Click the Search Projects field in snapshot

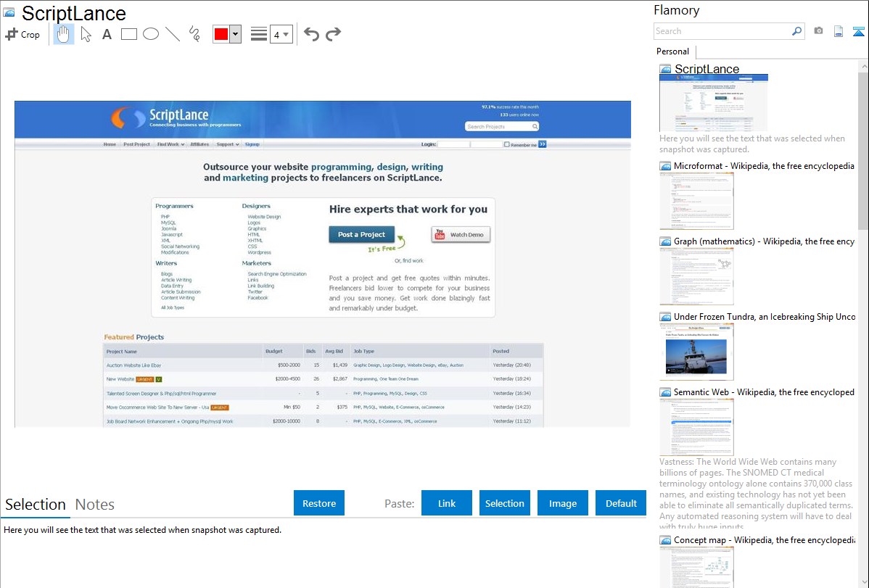coord(501,126)
